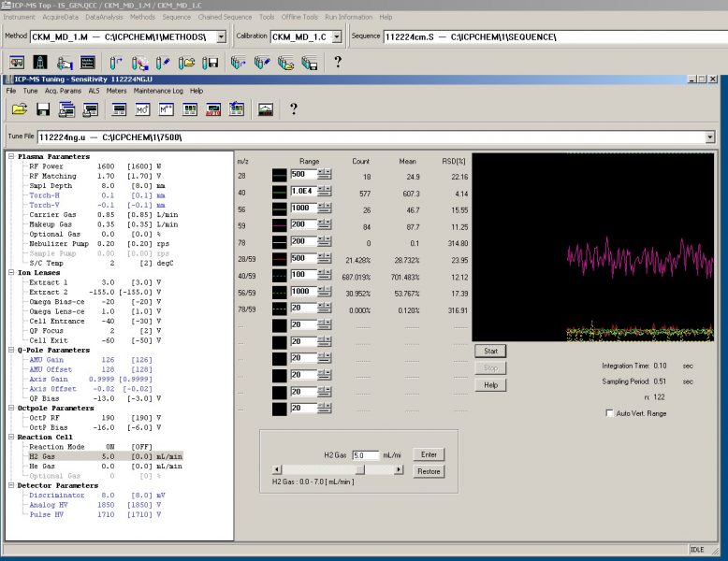
Task: Collapse the Detector Parameters tree node
Action: (x=11, y=485)
